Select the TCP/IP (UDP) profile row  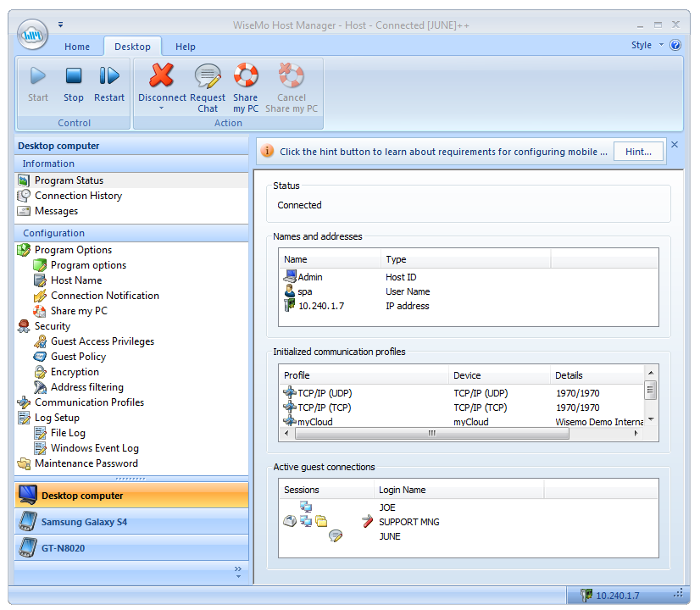point(462,393)
